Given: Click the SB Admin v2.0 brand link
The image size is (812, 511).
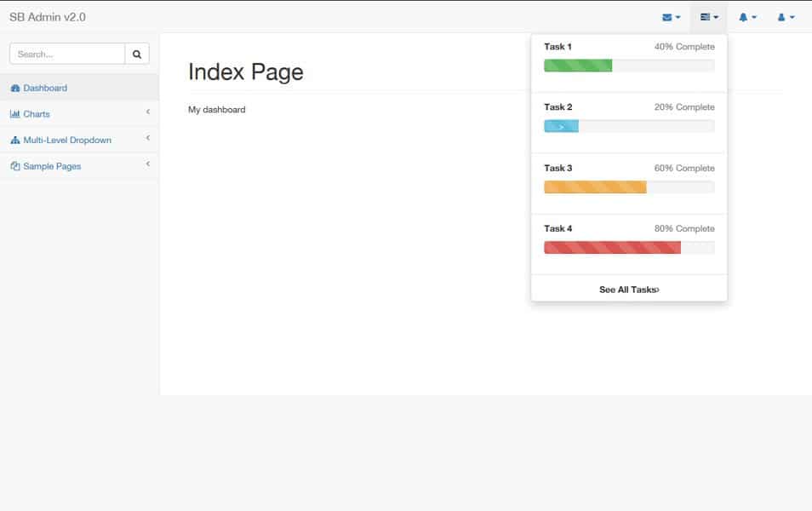Looking at the screenshot, I should click(x=49, y=16).
